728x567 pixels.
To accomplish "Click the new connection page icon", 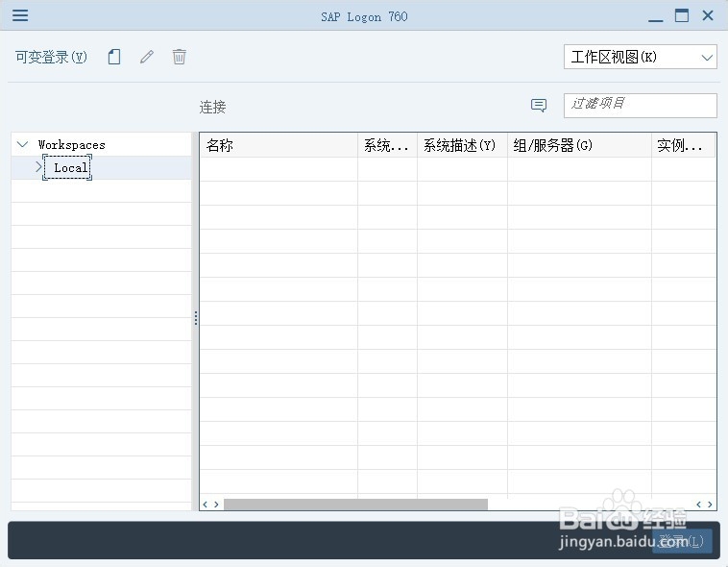I will pyautogui.click(x=114, y=57).
